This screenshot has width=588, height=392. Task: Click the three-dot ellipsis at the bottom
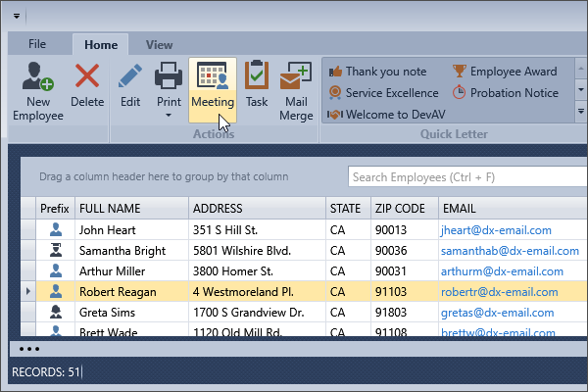click(x=29, y=349)
